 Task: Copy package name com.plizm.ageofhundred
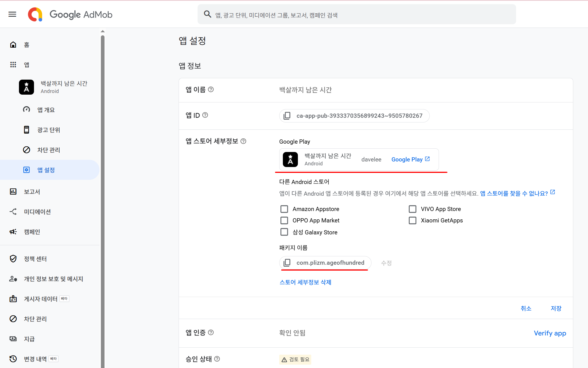[287, 263]
